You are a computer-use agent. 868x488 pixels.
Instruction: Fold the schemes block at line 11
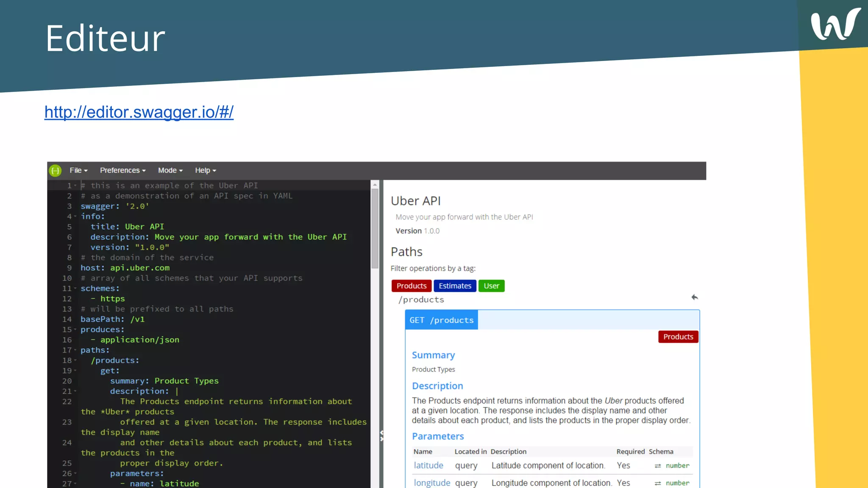(75, 288)
